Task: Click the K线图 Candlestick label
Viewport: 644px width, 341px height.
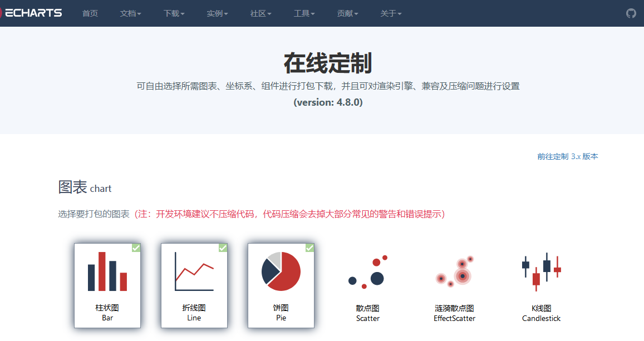Action: tap(542, 313)
